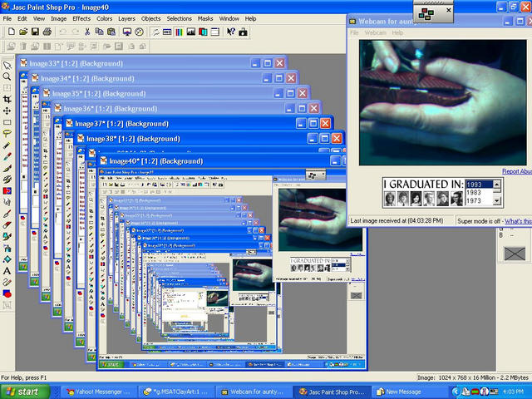The height and width of the screenshot is (399, 532).
Task: Create a new image with toolbar icon
Action: click(11, 32)
